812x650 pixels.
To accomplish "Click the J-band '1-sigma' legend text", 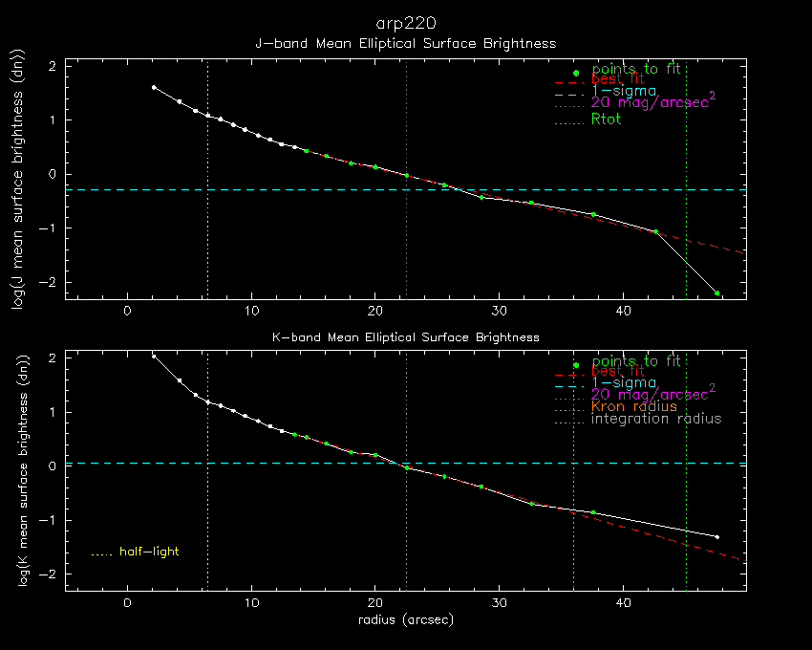I will pyautogui.click(x=624, y=90).
